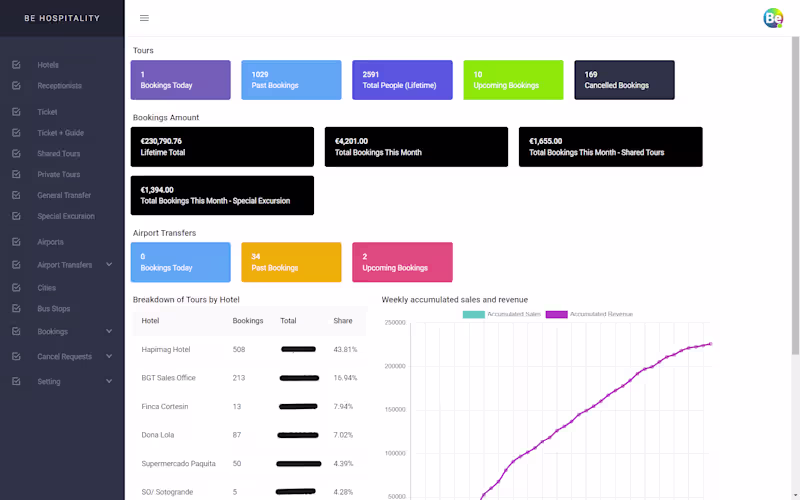Click the check icon beside Hotels

pos(16,65)
